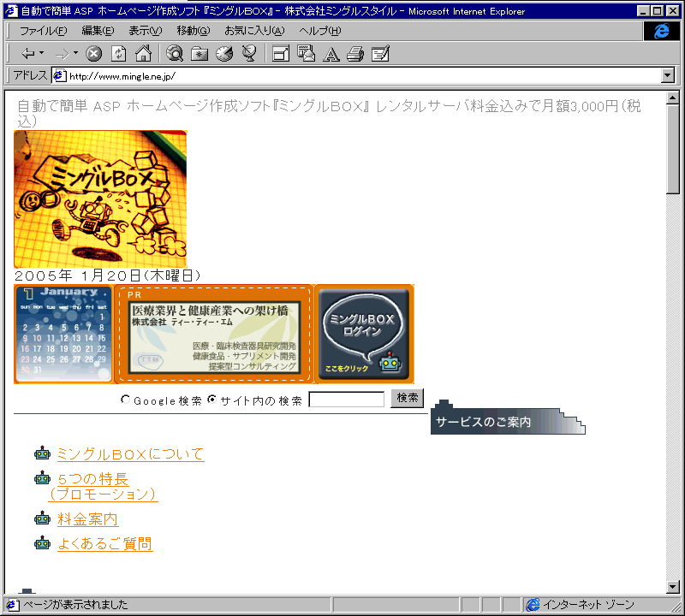Click the scrollbar up arrow

tap(673, 98)
